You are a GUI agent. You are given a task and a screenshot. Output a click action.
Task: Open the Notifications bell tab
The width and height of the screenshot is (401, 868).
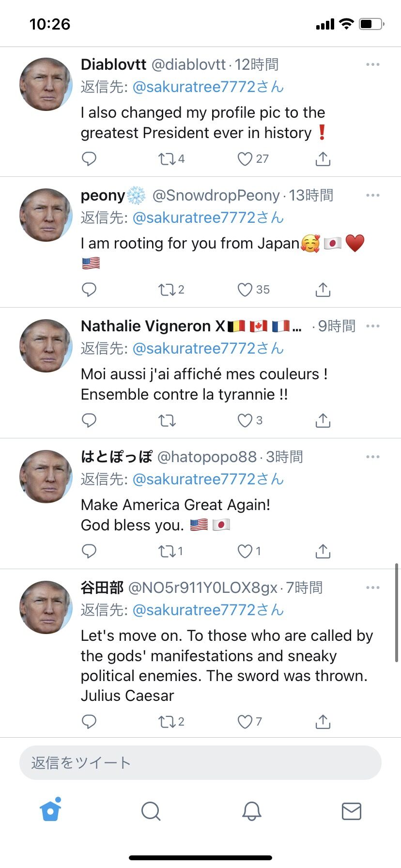[x=251, y=811]
